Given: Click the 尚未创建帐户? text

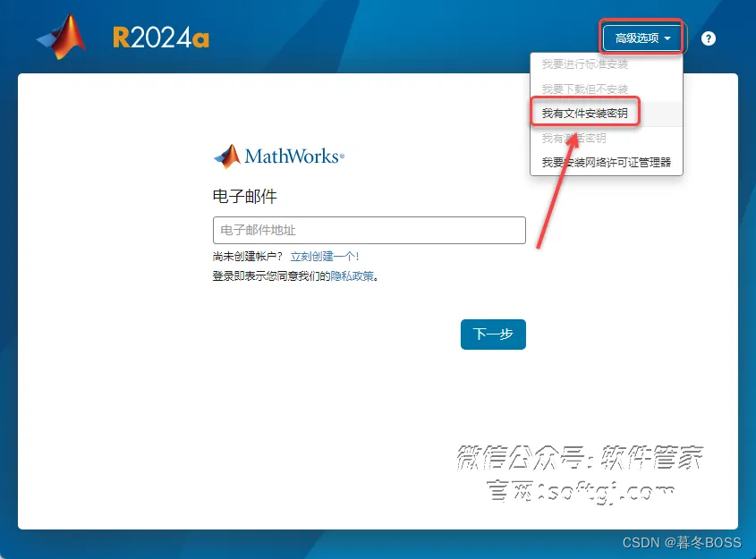Looking at the screenshot, I should pyautogui.click(x=247, y=257).
